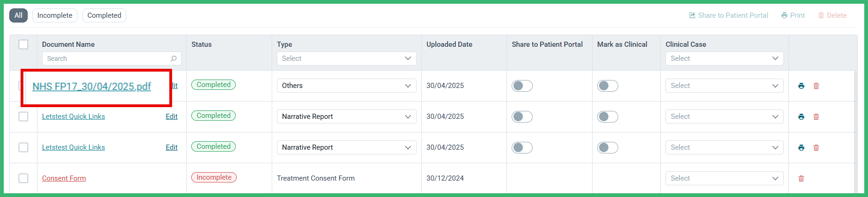Toggle Share to Patient Portal for NHS FP17

tap(522, 86)
